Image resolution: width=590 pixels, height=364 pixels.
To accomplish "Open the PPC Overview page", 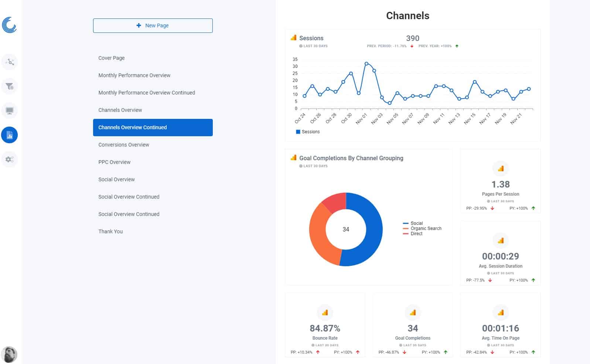I will click(115, 162).
